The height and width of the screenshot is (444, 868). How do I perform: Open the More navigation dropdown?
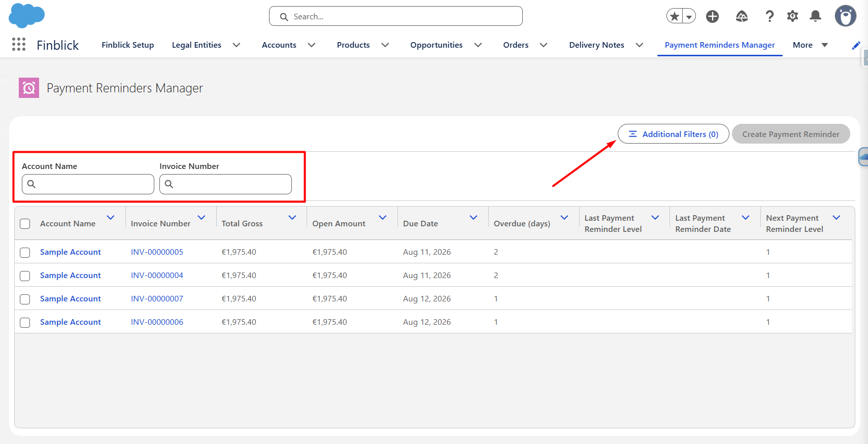point(811,45)
